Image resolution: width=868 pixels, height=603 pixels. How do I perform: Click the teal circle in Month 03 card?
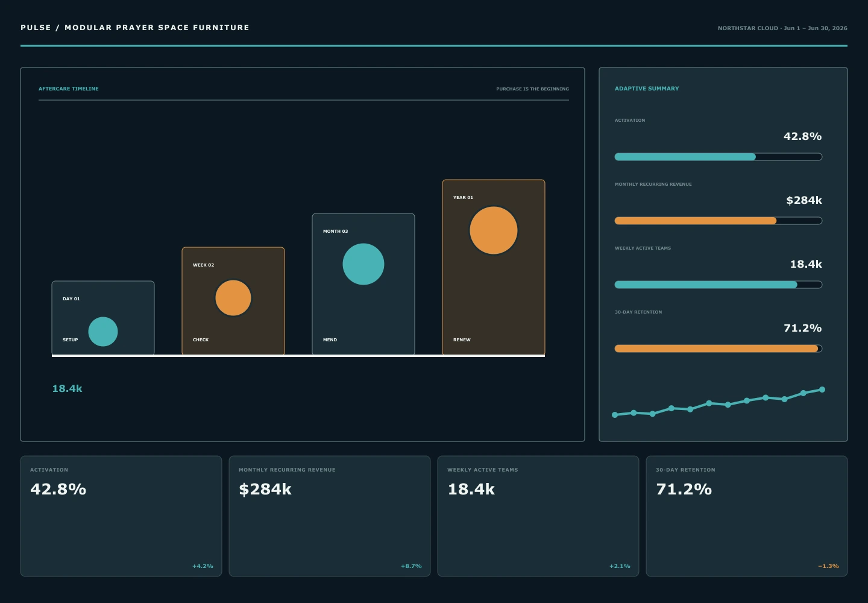(x=363, y=264)
